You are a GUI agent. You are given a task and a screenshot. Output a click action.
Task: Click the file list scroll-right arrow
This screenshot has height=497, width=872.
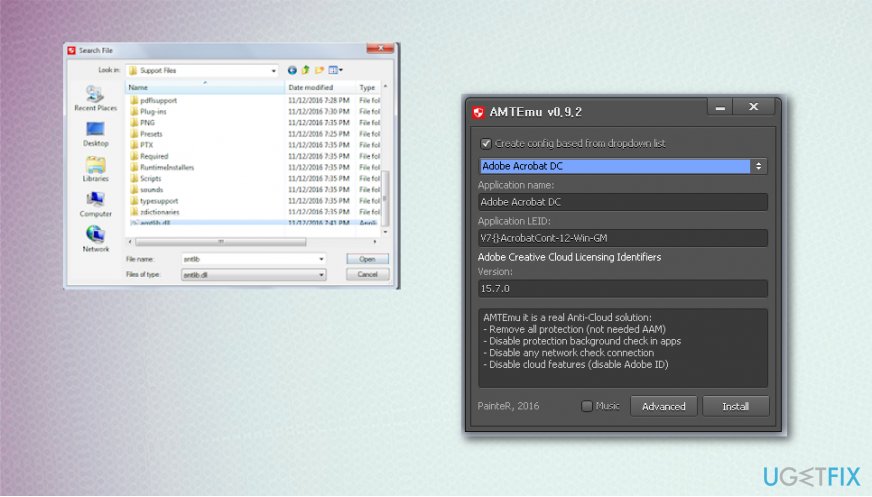coord(375,242)
